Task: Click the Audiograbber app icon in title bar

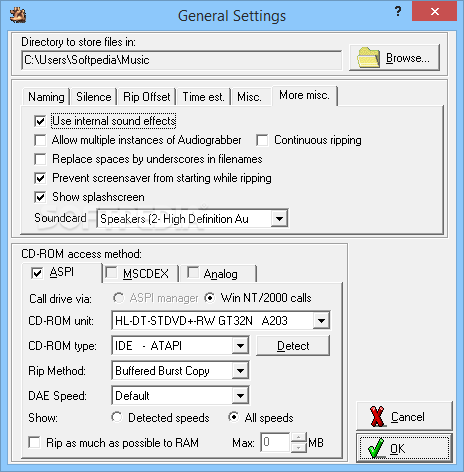Action: [x=18, y=15]
